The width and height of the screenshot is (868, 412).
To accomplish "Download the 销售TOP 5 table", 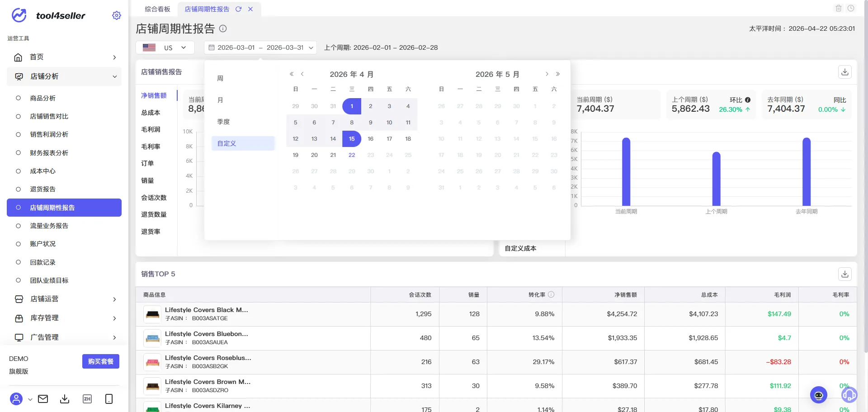I will (845, 274).
